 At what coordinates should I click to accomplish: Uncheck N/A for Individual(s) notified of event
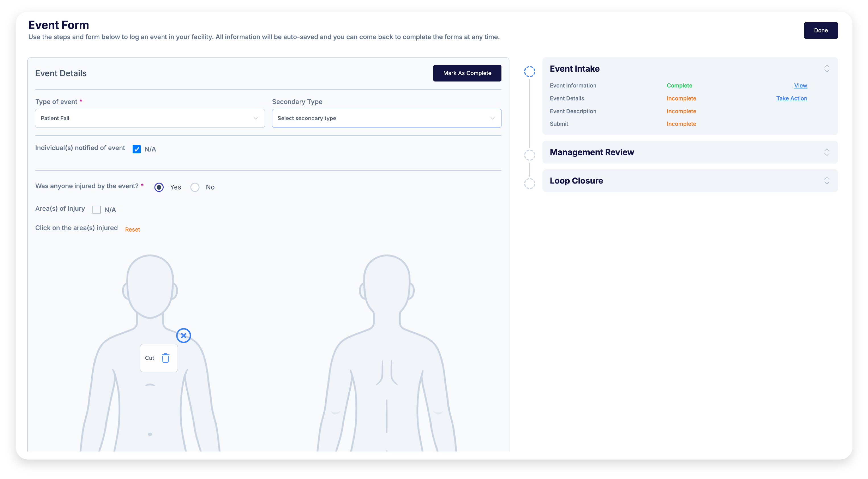click(137, 149)
